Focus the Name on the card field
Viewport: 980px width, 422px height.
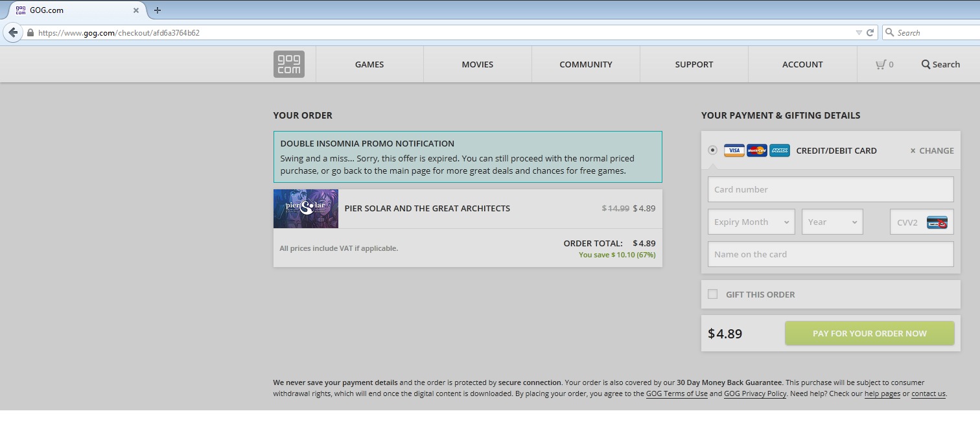coord(831,254)
